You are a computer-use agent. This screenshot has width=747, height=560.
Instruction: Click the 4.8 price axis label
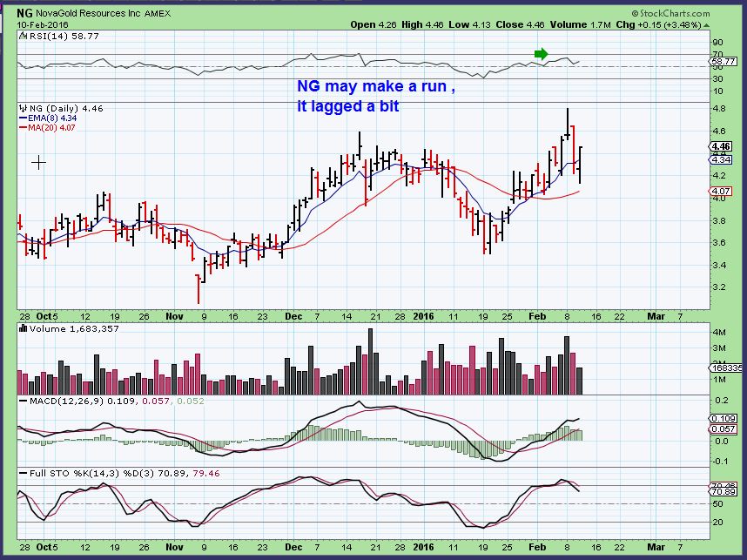pyautogui.click(x=719, y=109)
